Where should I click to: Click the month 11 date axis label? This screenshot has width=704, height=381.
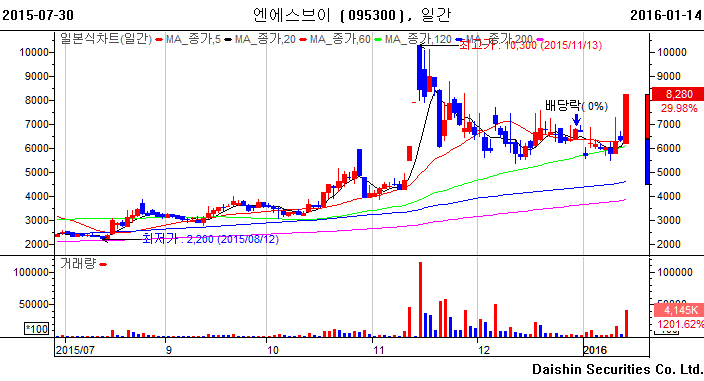(378, 350)
